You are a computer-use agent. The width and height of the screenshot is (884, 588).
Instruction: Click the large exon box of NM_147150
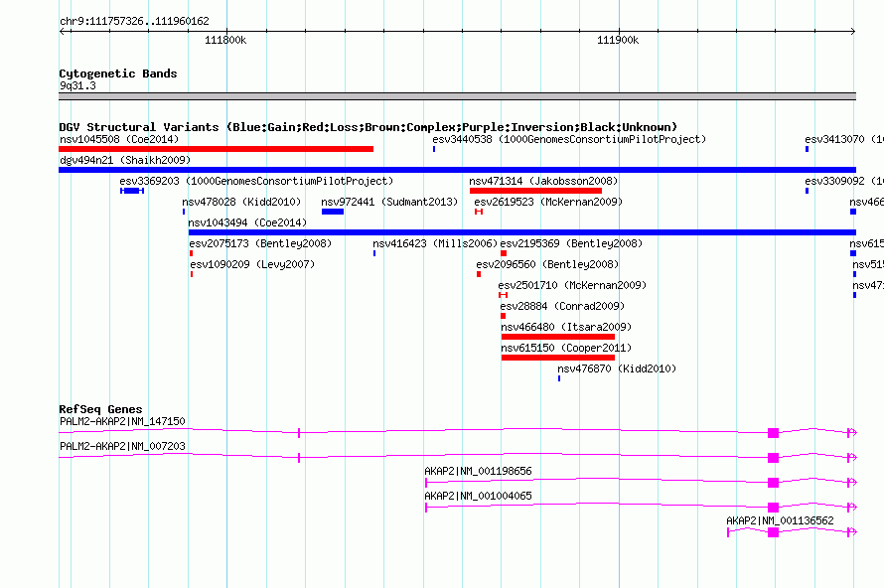773,433
